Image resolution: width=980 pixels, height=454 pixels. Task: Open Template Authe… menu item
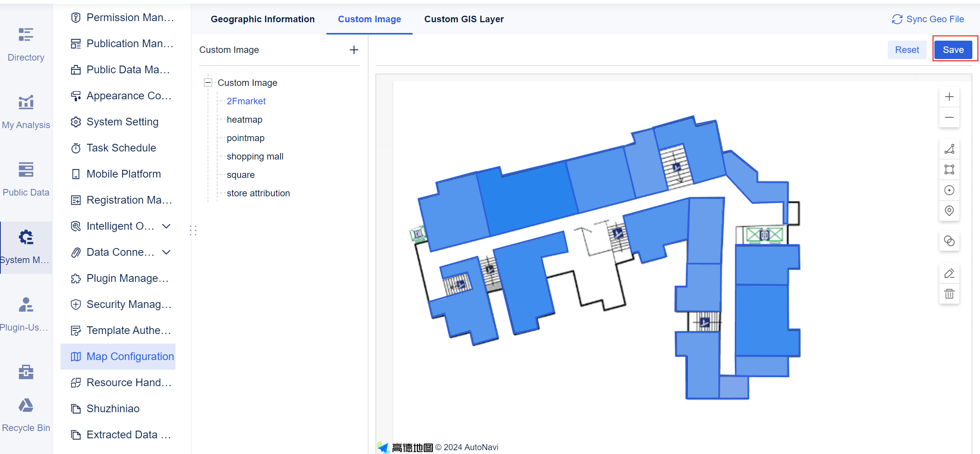pos(118,331)
